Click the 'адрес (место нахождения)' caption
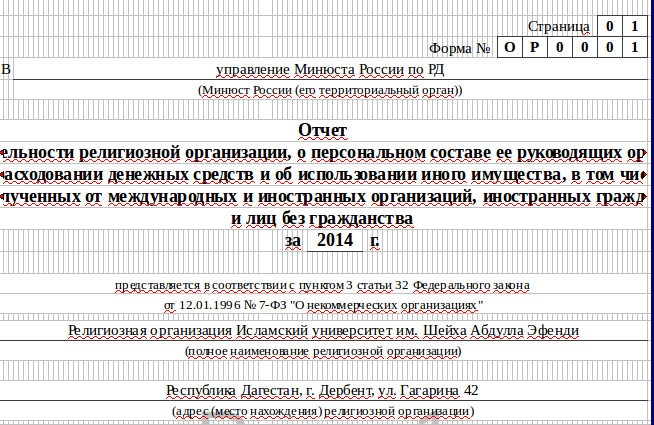This screenshot has height=425, width=654. pos(323,411)
